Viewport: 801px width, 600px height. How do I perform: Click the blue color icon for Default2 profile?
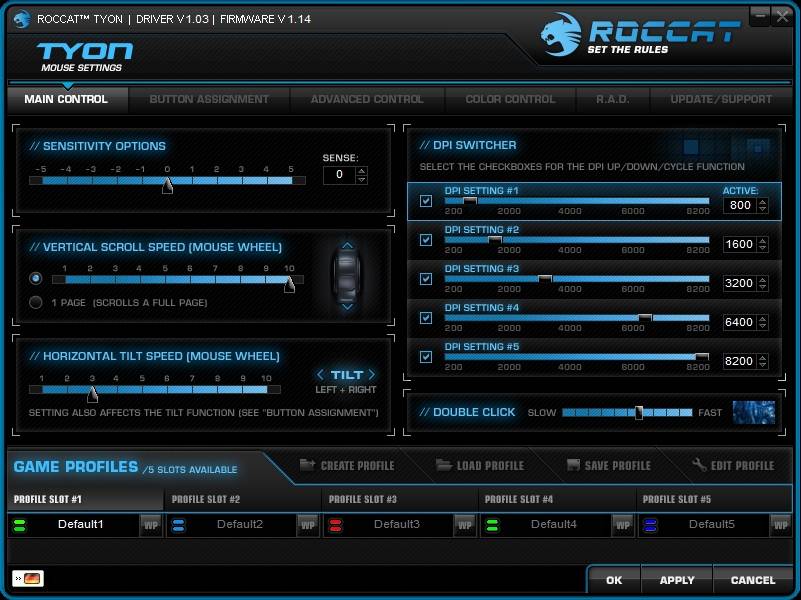click(178, 525)
